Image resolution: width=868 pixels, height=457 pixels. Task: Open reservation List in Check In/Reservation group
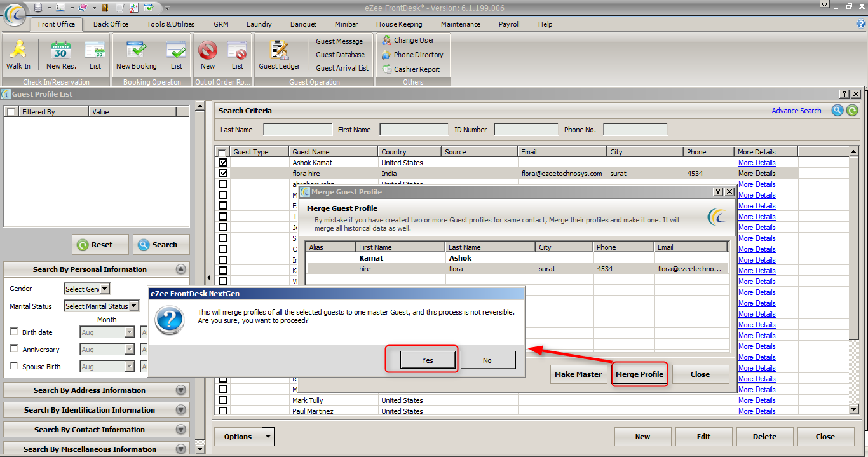(x=95, y=50)
